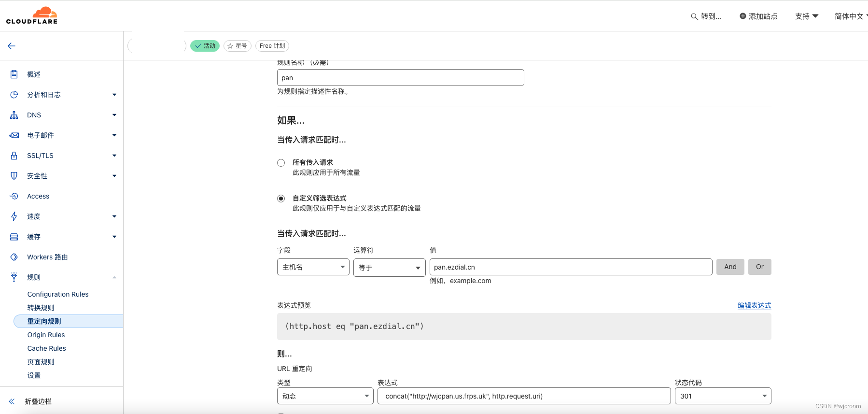Image resolution: width=868 pixels, height=414 pixels.
Task: Click 折叠边栏 at sidebar bottom
Action: pos(38,401)
